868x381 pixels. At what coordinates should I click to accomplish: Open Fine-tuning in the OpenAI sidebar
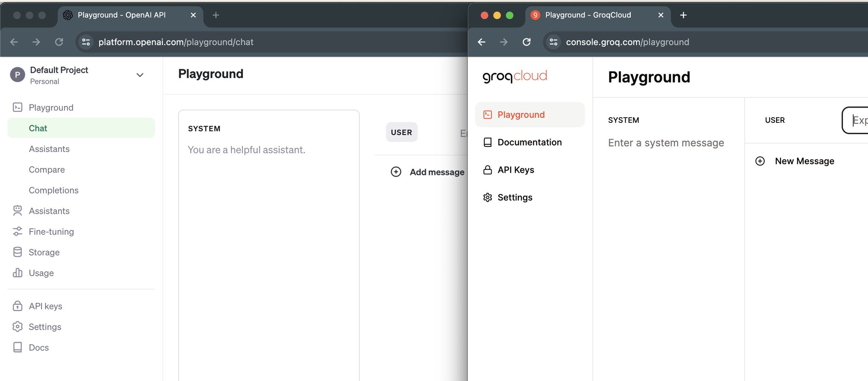click(x=51, y=232)
